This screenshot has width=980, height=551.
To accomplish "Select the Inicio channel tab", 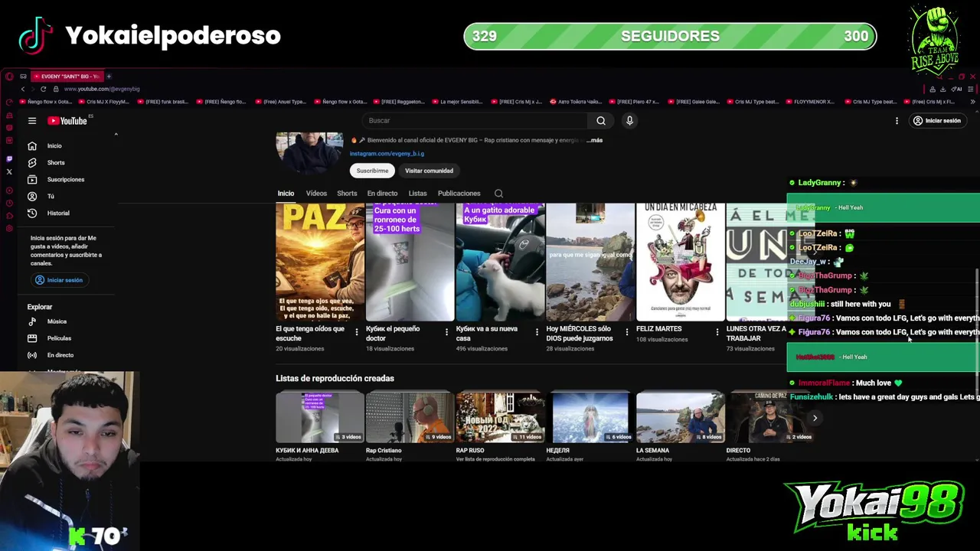I will pyautogui.click(x=286, y=194).
